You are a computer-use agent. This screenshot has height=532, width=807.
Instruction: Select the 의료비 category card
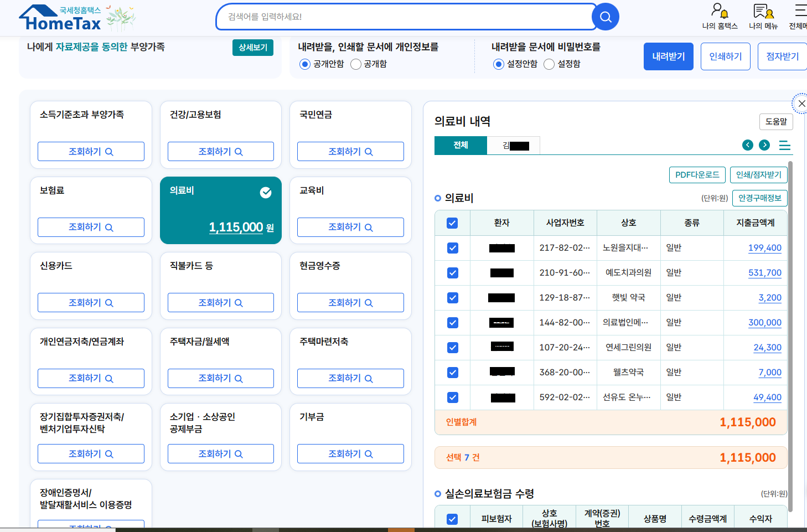221,210
